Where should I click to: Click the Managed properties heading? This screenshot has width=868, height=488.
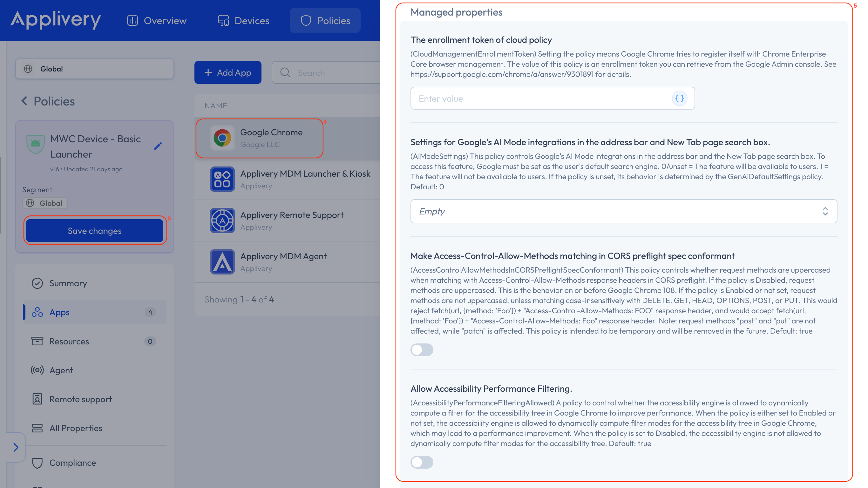(x=456, y=12)
